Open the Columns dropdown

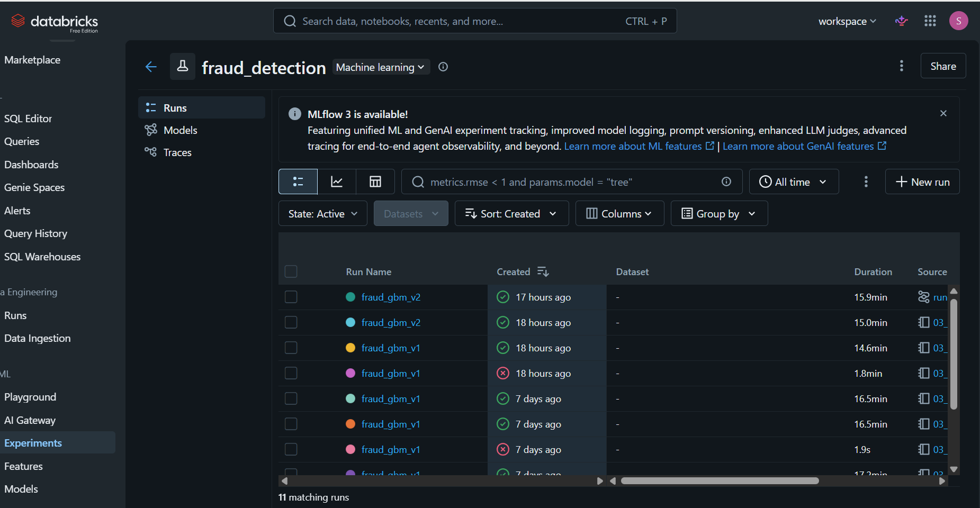(619, 213)
